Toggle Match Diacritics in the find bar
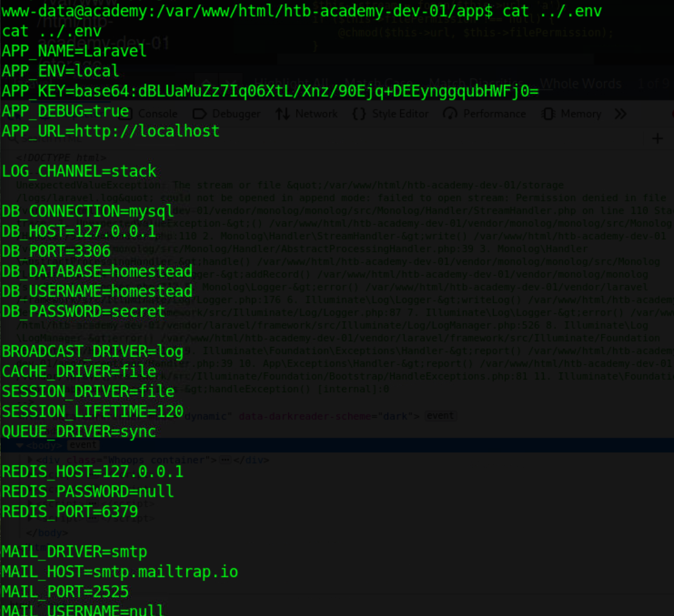The image size is (674, 616). click(476, 83)
